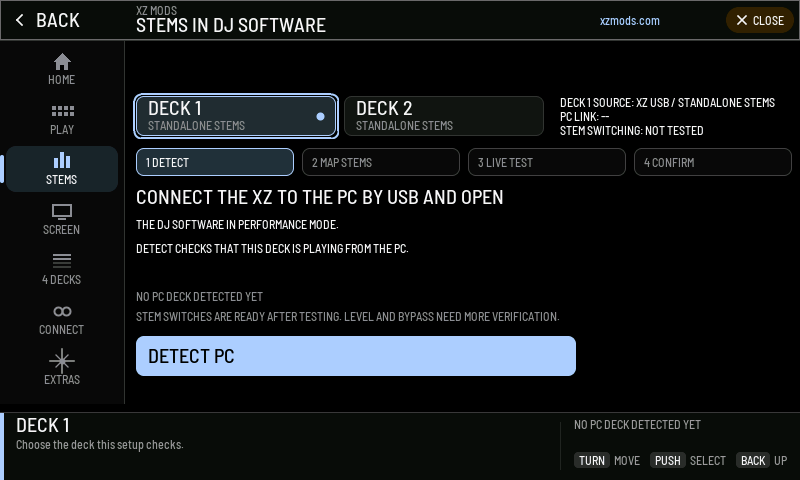The height and width of the screenshot is (480, 800).
Task: Open the Home sidebar icon
Action: click(x=62, y=62)
